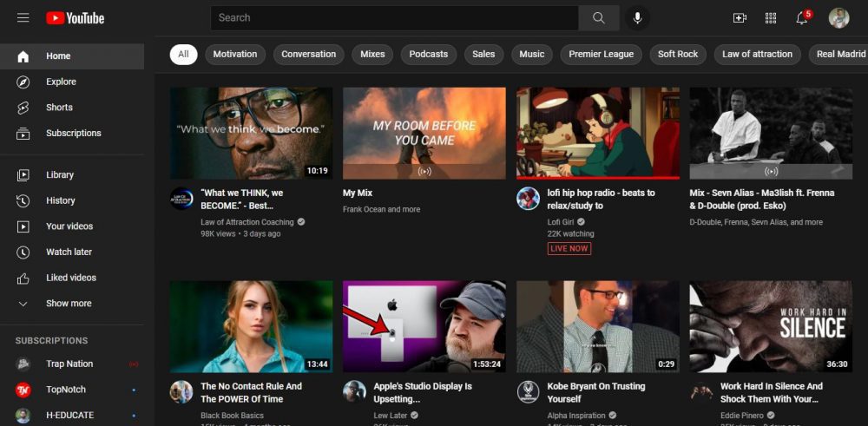Click "The No Contact Rule" title link
This screenshot has height=426, width=868.
[252, 392]
